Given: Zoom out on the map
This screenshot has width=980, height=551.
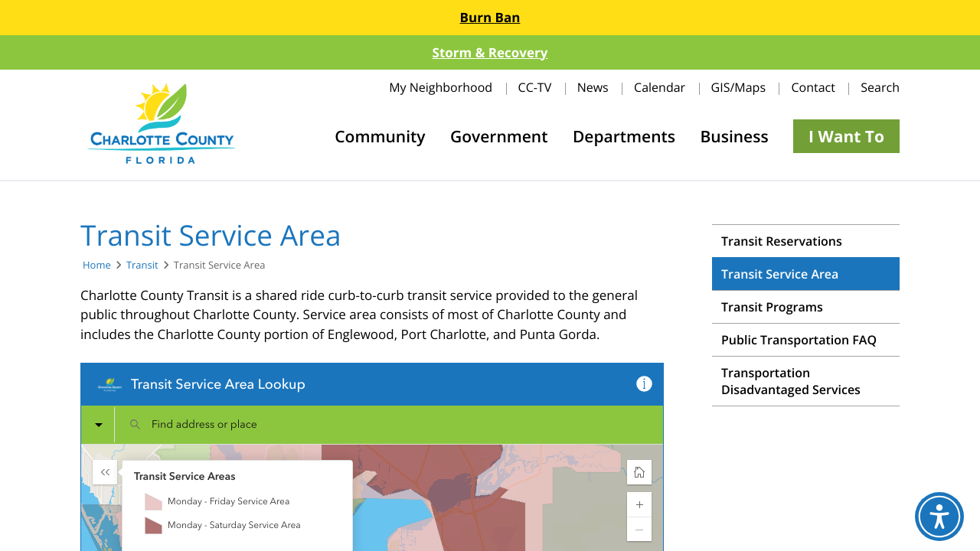Looking at the screenshot, I should coord(639,529).
